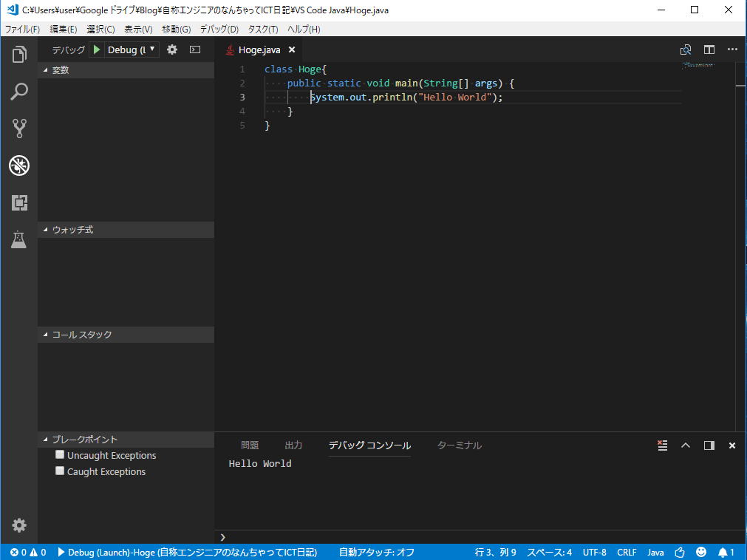Open launch.json via the debug gear icon
The width and height of the screenshot is (747, 560).
click(x=173, y=49)
